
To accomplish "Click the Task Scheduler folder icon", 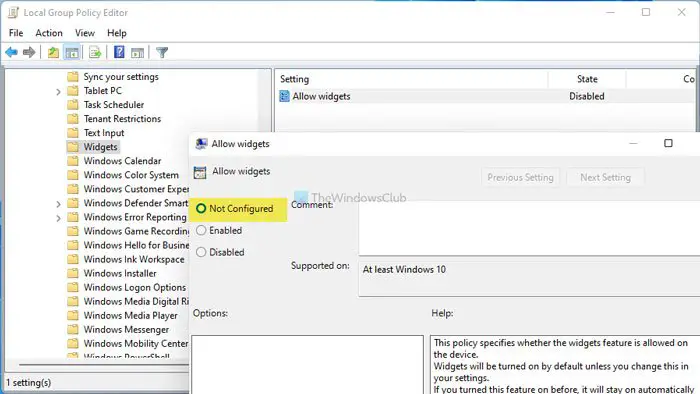I will click(73, 105).
